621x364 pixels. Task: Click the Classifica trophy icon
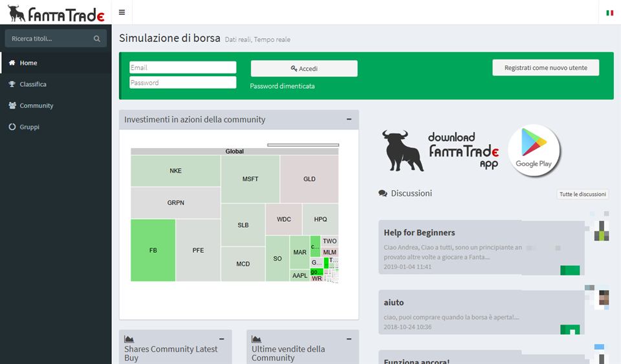click(x=12, y=84)
